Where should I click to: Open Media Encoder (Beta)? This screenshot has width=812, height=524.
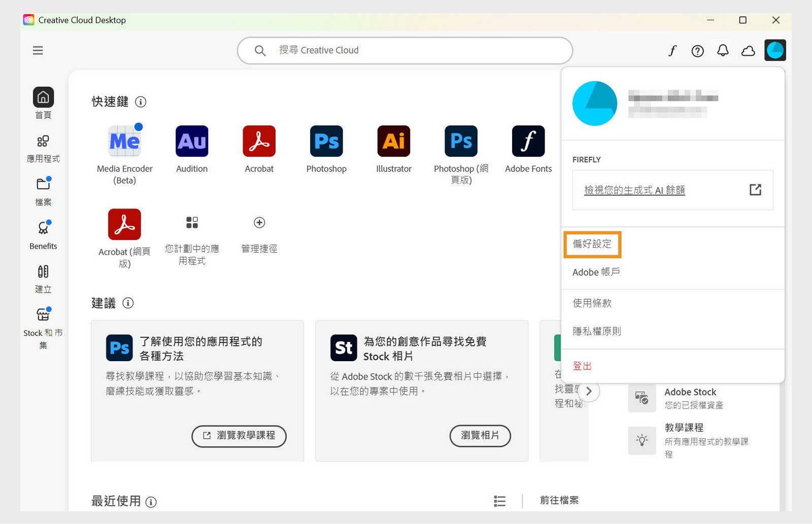[x=124, y=141]
